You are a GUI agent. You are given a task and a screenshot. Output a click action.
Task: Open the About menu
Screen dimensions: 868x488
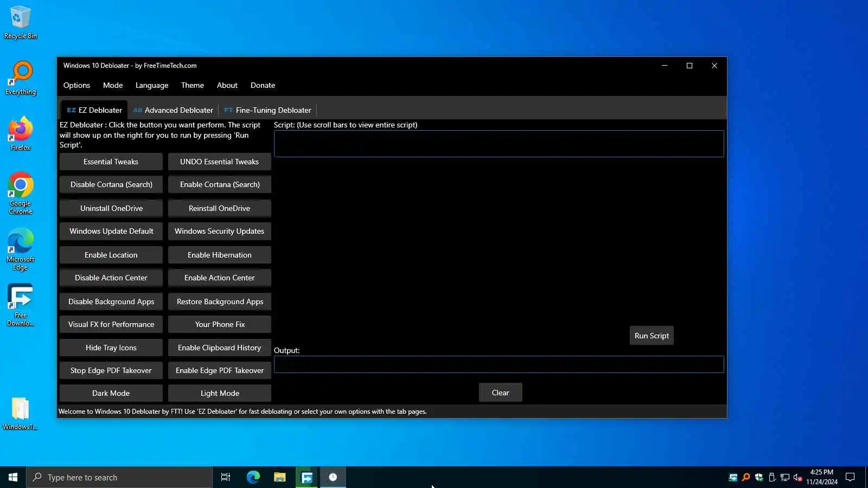pos(227,85)
